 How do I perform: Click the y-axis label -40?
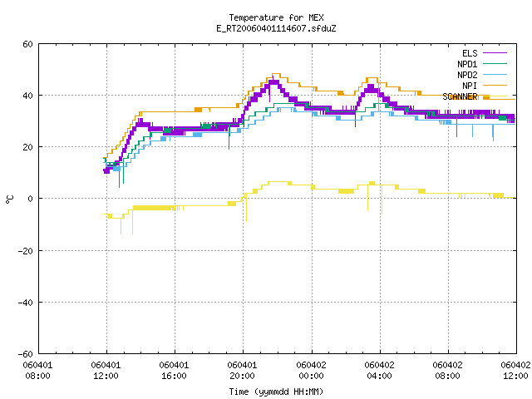[26, 303]
